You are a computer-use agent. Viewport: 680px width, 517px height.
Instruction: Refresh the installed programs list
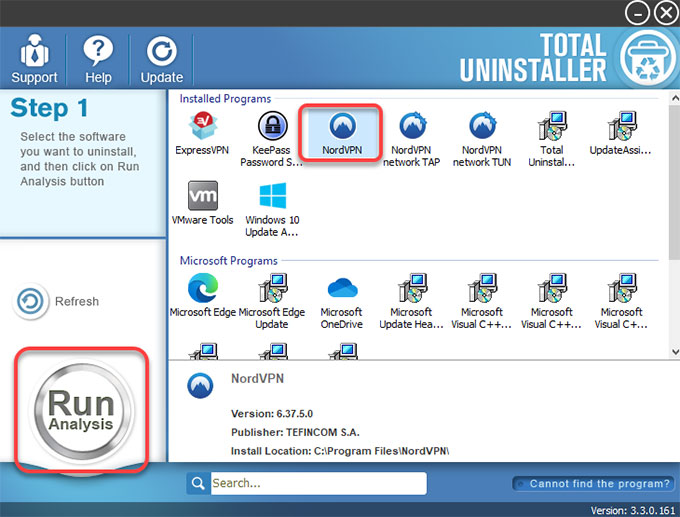56,301
